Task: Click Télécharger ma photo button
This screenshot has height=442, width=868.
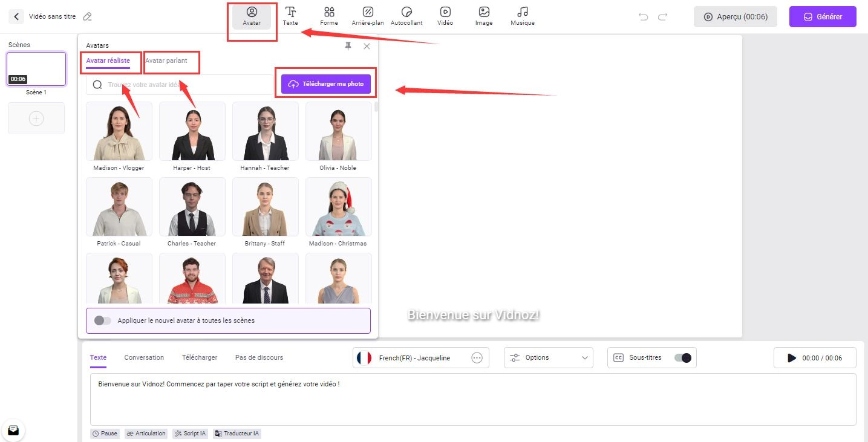Action: coord(326,84)
